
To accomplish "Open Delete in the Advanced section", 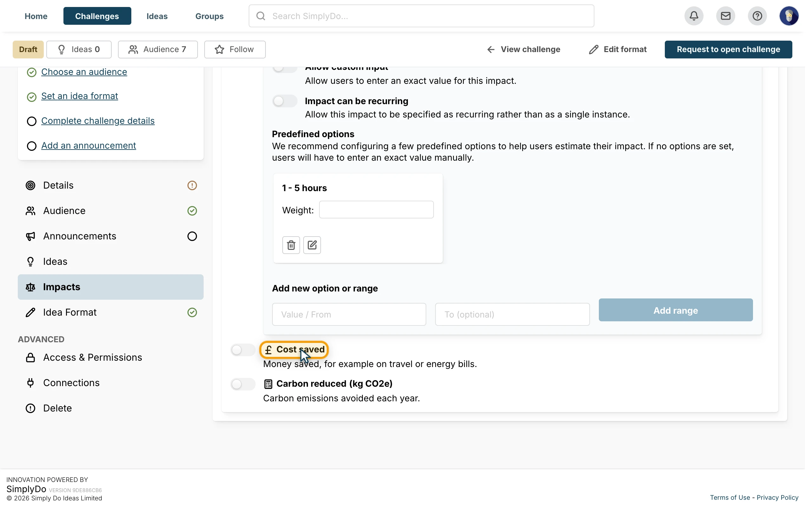I will (x=111, y=408).
